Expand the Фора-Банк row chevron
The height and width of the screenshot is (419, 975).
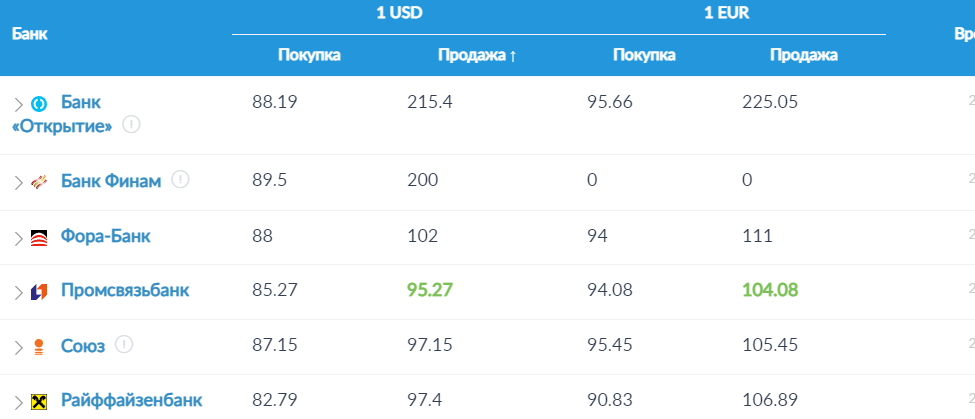click(x=17, y=238)
